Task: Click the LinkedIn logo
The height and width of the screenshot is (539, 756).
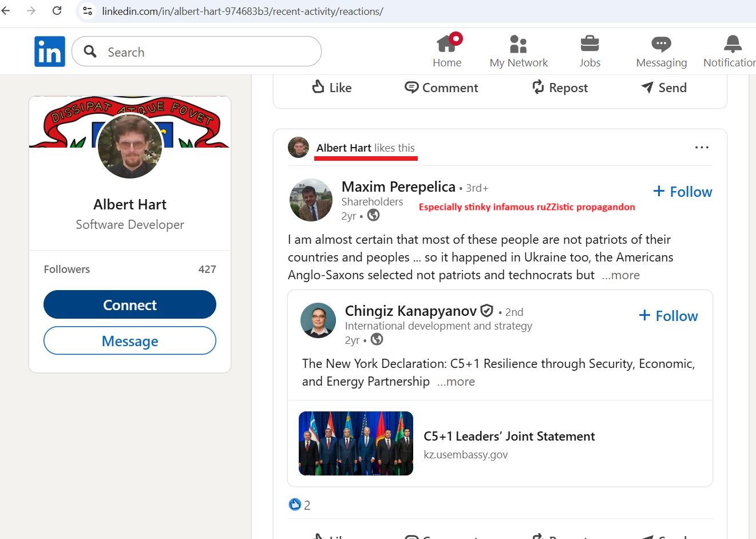Action: pyautogui.click(x=49, y=50)
